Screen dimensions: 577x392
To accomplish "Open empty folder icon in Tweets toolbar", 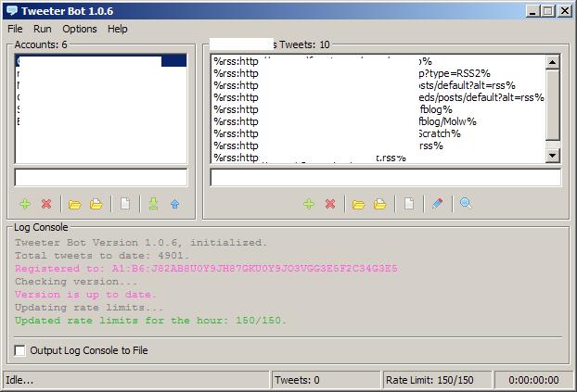I will point(358,204).
